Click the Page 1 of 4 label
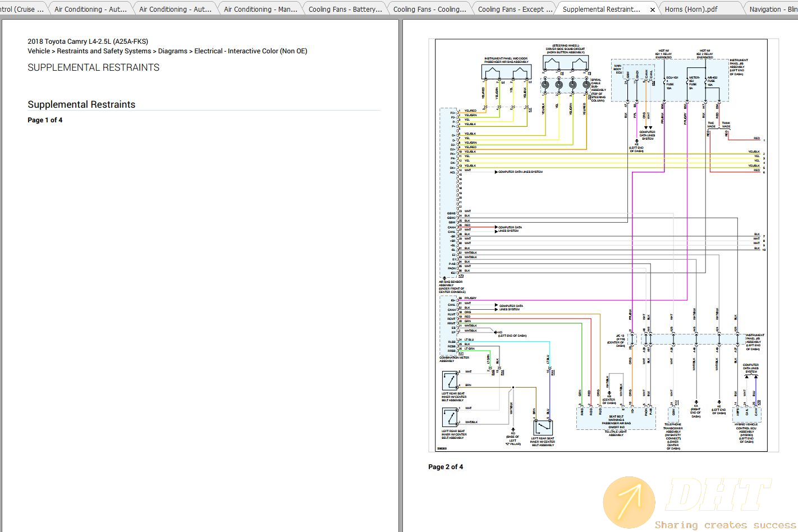Screen dimensions: 798x532 click(x=45, y=120)
